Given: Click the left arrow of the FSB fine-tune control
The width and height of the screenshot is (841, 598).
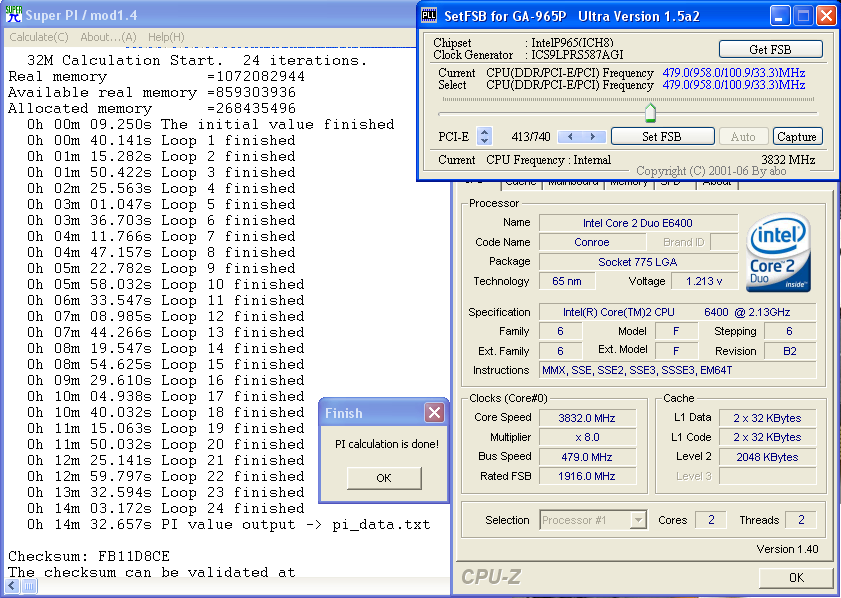Looking at the screenshot, I should [570, 136].
